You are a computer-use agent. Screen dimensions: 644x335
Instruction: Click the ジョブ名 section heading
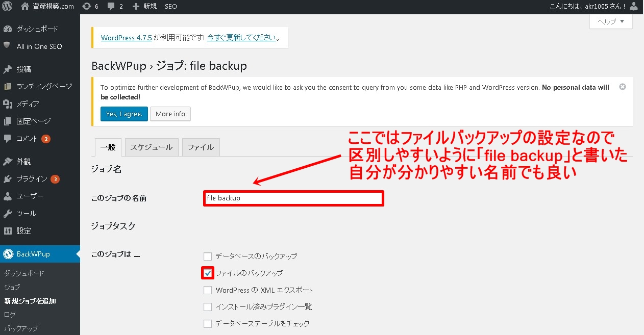(106, 169)
